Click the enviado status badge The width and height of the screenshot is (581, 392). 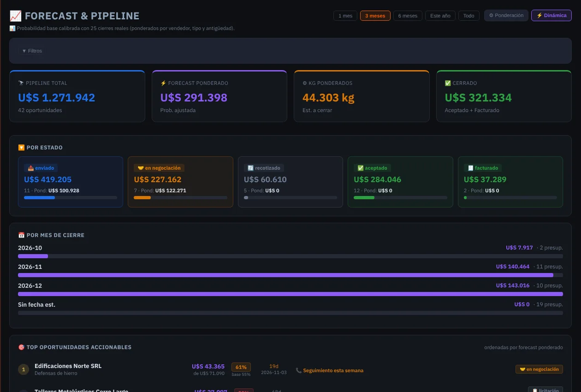point(41,168)
